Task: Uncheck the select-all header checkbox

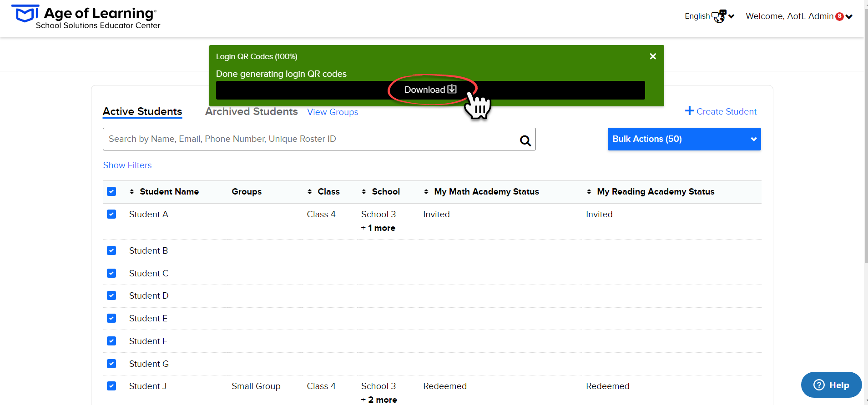Action: (x=111, y=191)
